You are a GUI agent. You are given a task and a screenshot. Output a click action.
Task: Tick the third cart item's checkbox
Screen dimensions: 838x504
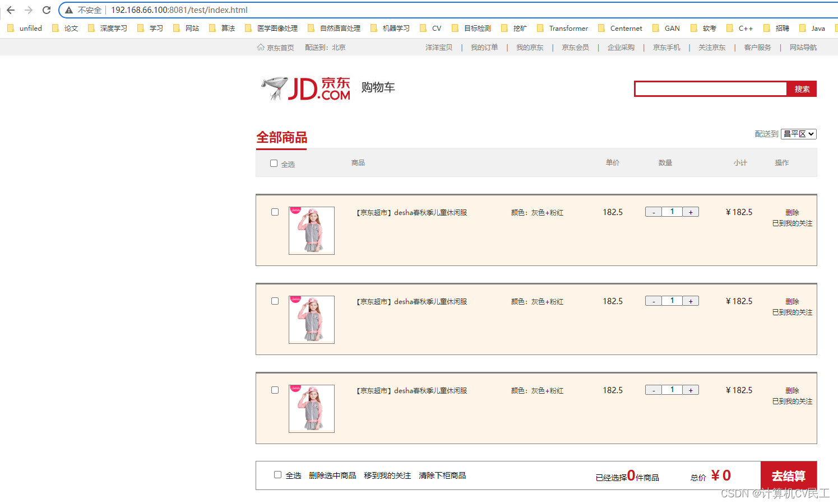click(x=275, y=390)
